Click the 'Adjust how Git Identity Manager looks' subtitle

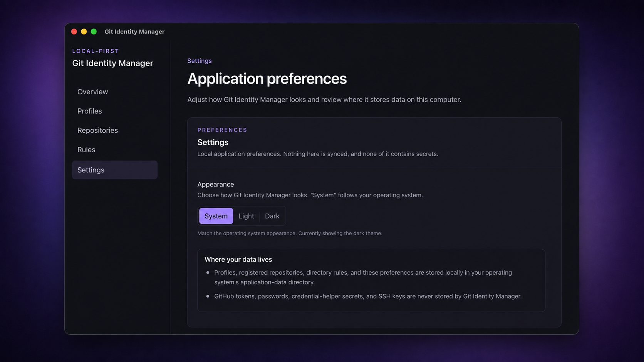324,100
